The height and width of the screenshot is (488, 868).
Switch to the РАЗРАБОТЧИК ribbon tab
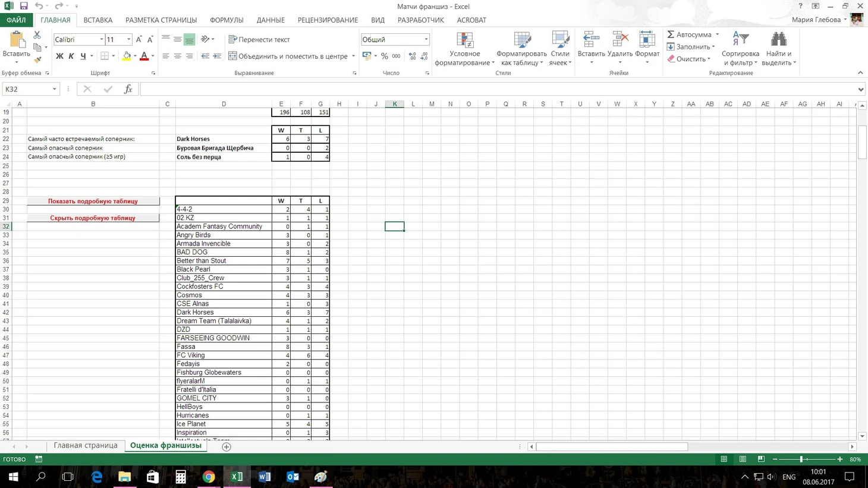click(421, 20)
